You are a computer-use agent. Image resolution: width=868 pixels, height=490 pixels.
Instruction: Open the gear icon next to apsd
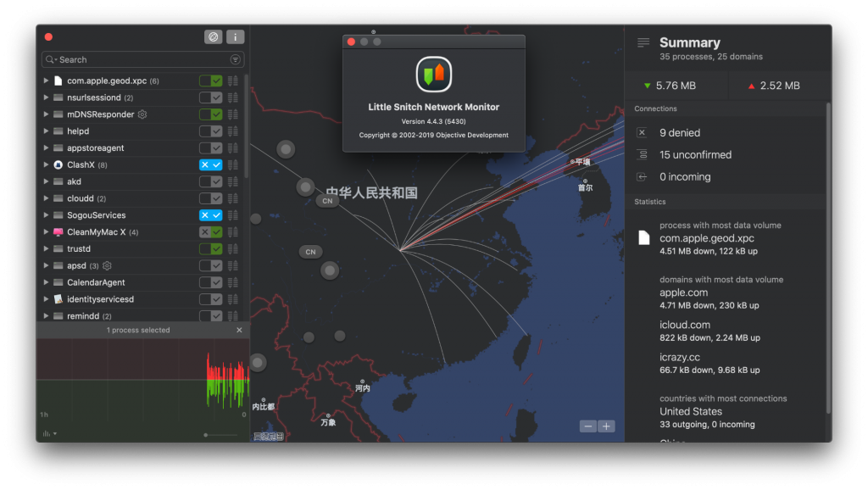point(108,265)
